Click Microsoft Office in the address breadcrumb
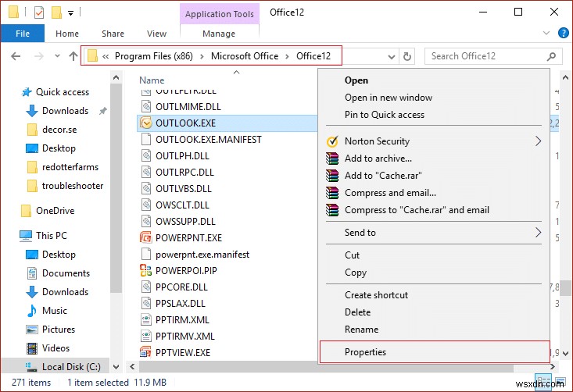This screenshot has width=573, height=392. (245, 56)
